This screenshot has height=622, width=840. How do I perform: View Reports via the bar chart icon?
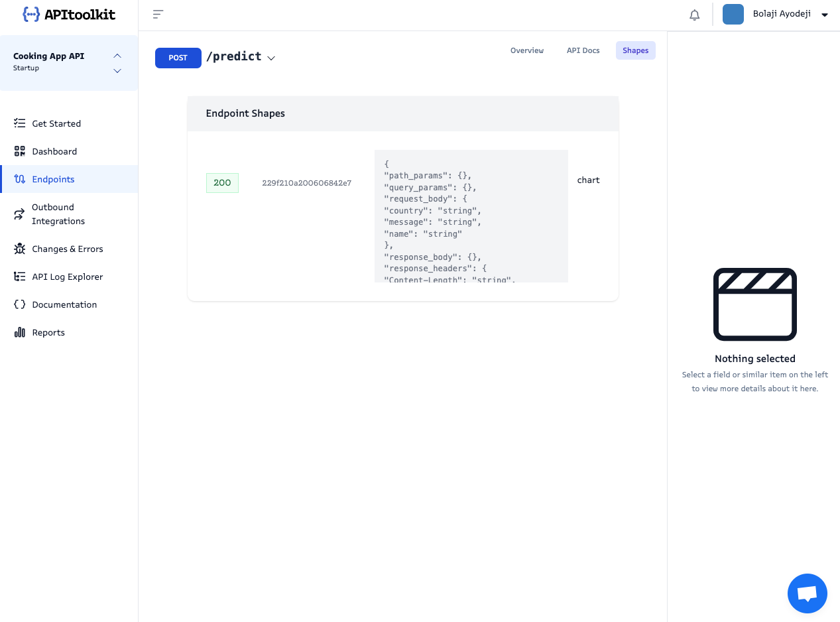click(x=20, y=332)
